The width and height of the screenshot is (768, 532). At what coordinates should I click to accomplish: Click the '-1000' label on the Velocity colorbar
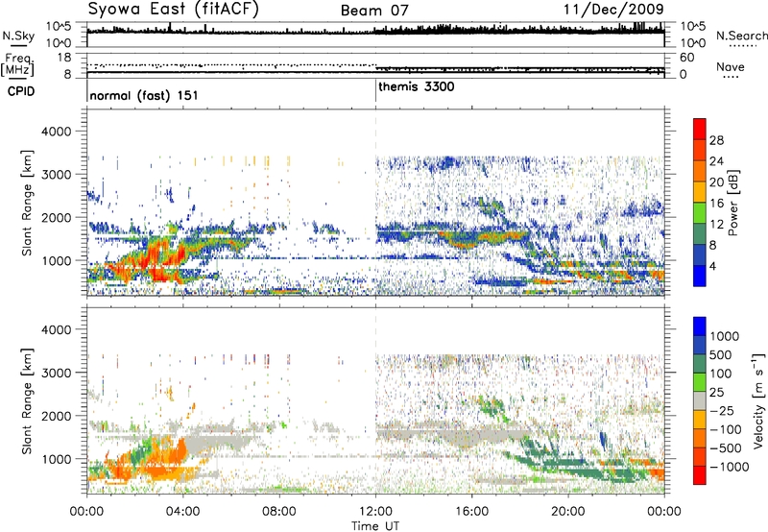pyautogui.click(x=729, y=467)
